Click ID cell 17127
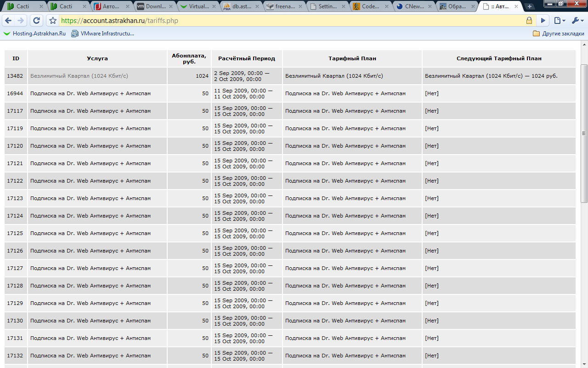Viewport: 588px width, 368px height. pos(16,268)
